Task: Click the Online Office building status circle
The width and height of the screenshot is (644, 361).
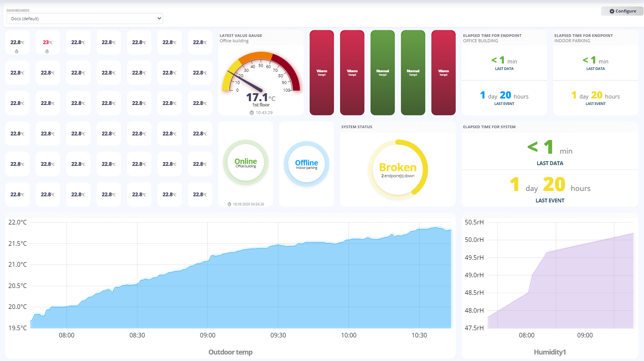Action: point(246,163)
